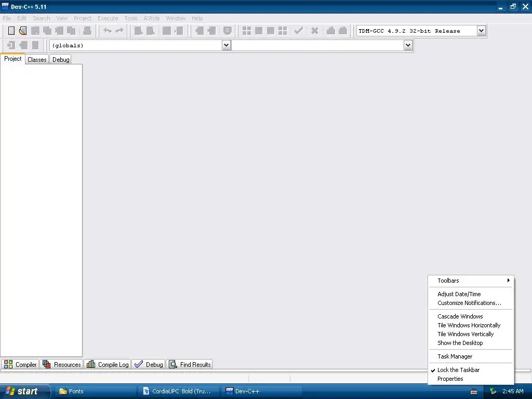Click the Run toolbar icon
Image resolution: width=532 pixels, height=399 pixels.
pyautogui.click(x=259, y=31)
